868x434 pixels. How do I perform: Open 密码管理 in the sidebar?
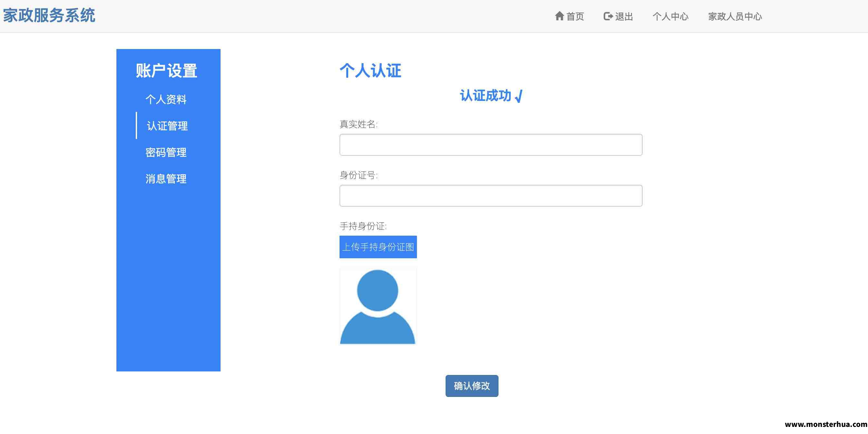pyautogui.click(x=166, y=152)
